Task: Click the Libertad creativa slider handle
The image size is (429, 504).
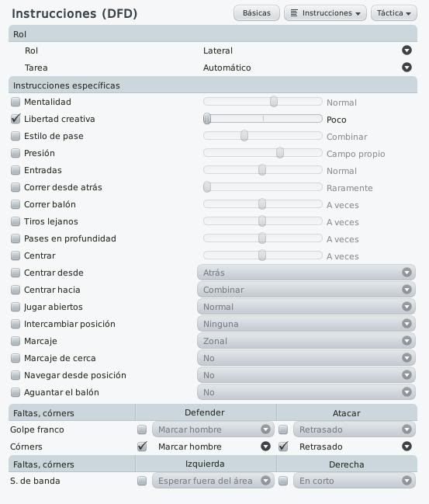Action: tap(207, 119)
